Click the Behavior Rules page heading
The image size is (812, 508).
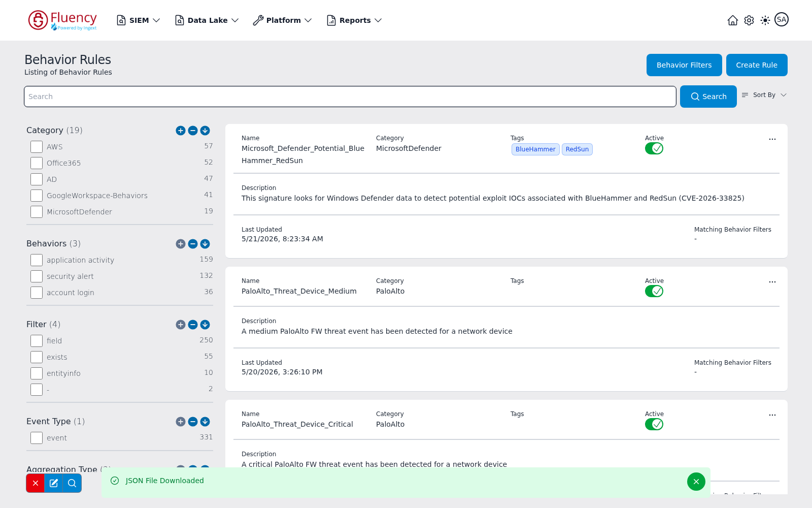[67, 59]
